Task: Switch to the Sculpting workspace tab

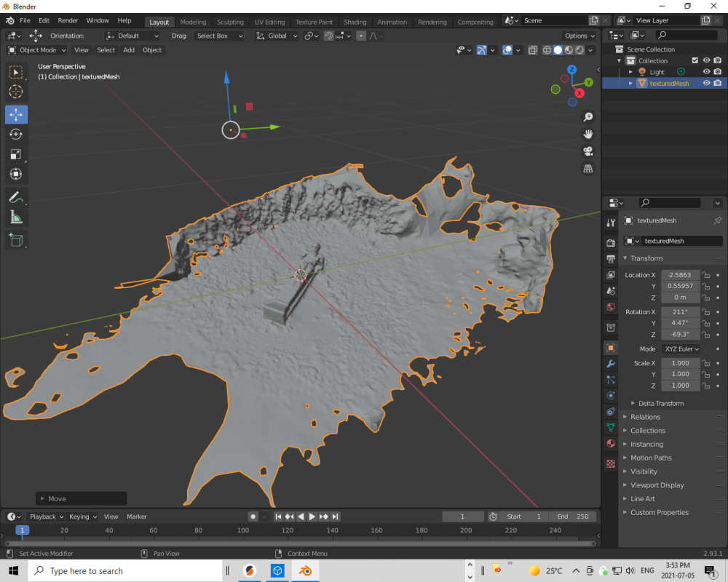Action: [x=229, y=22]
